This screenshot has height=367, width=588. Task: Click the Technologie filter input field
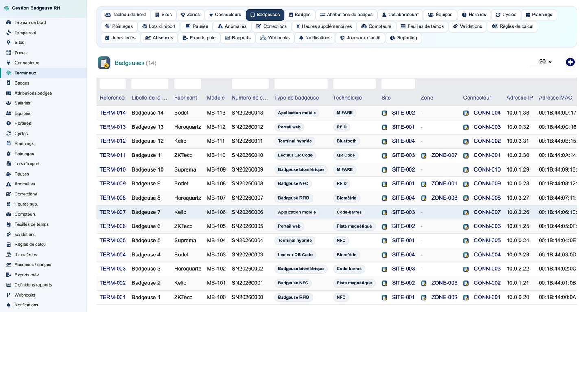[x=354, y=84]
